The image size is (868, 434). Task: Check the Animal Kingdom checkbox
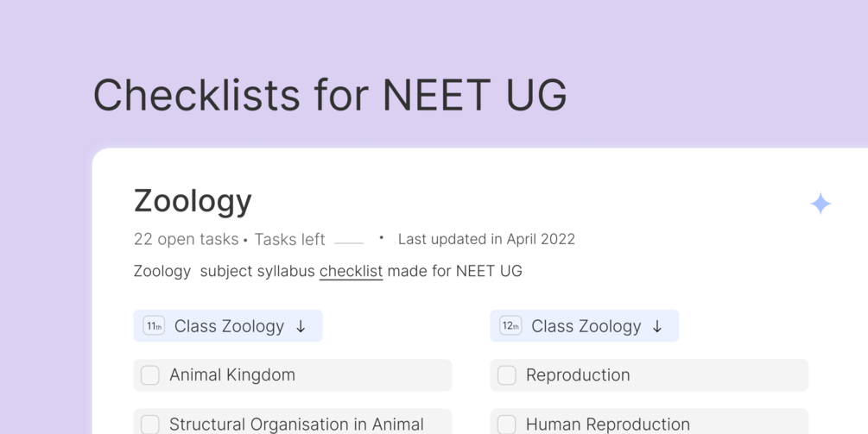(x=150, y=375)
